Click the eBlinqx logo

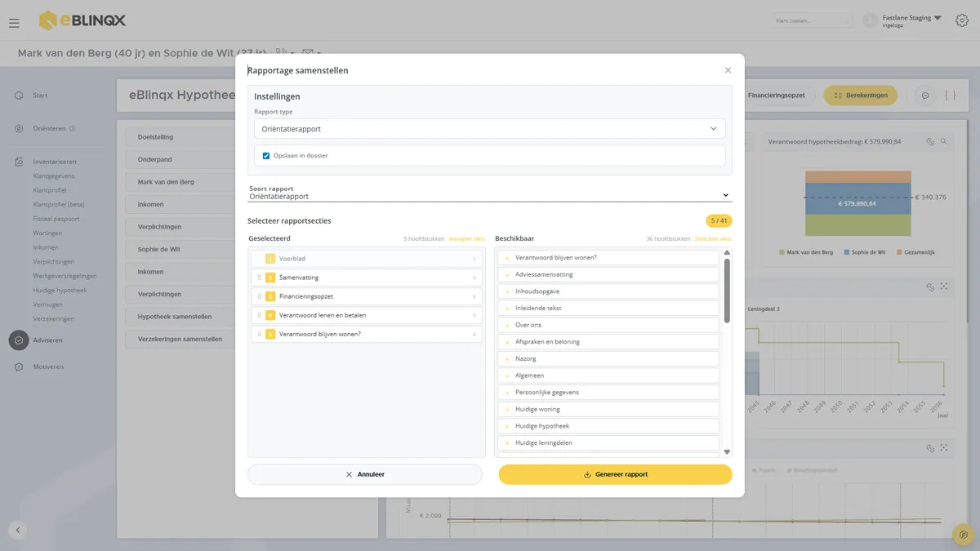(x=82, y=20)
